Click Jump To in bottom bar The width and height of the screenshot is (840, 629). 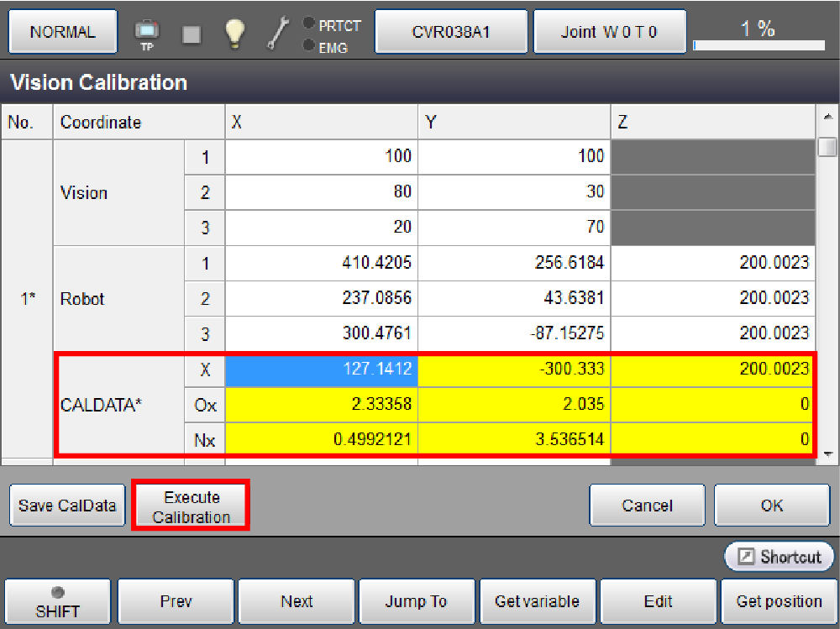[417, 601]
